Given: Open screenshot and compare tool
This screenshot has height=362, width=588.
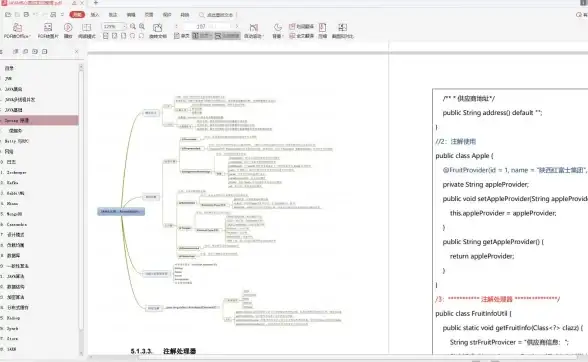Looking at the screenshot, I should coord(342,31).
